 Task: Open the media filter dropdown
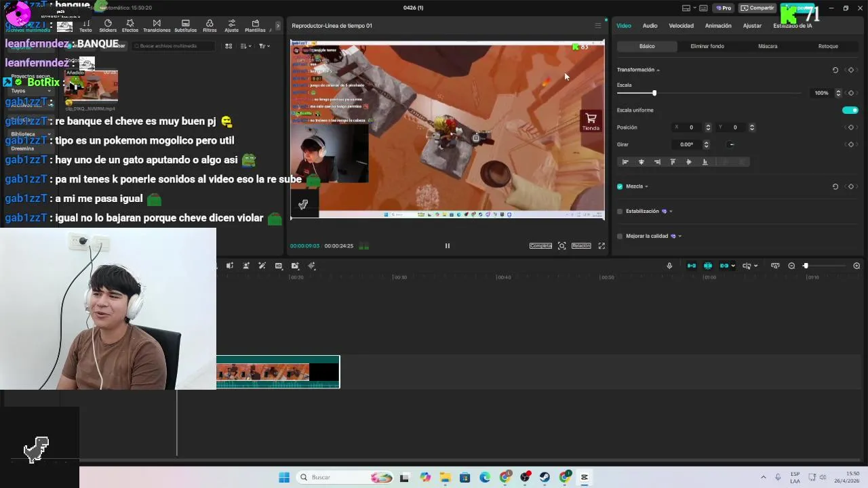[x=264, y=46]
